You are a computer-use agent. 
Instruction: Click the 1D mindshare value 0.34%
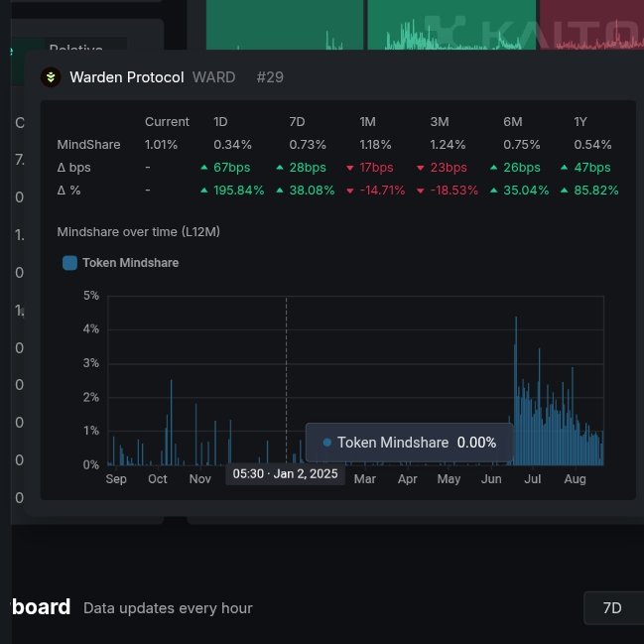(x=232, y=145)
